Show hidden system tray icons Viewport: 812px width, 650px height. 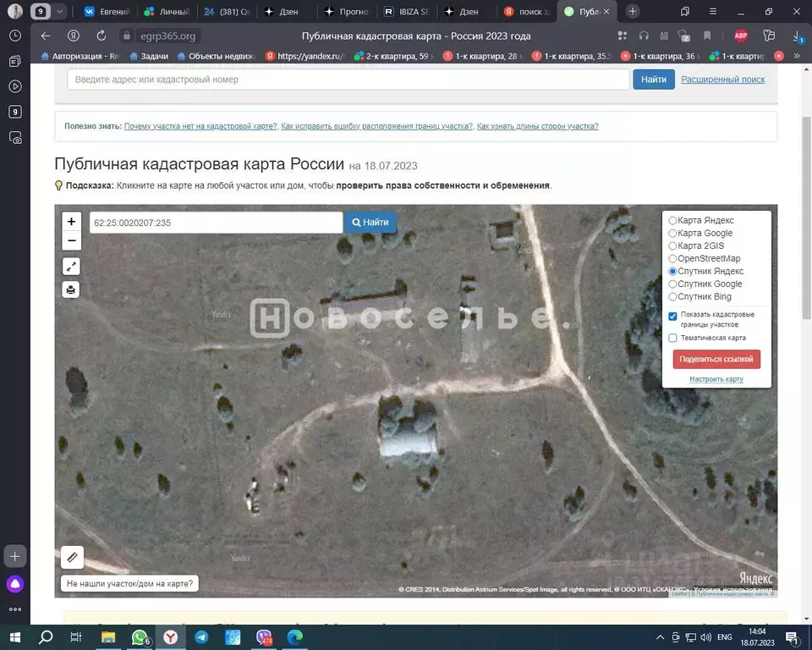(x=661, y=638)
